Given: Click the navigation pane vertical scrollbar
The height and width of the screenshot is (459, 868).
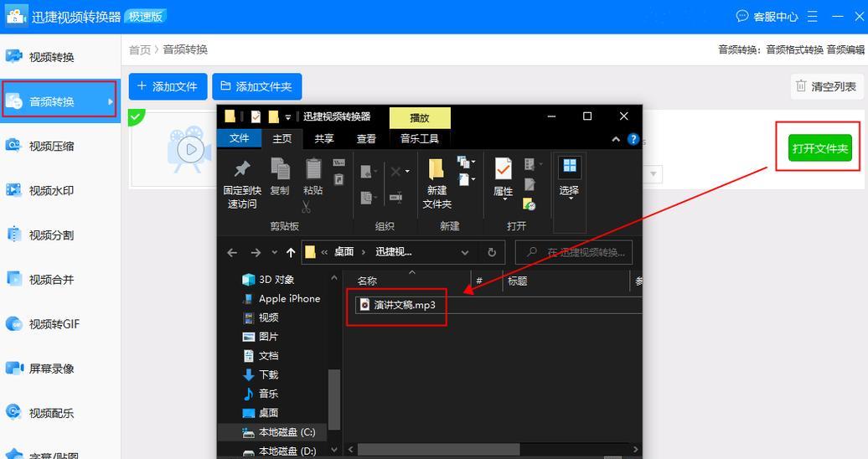Looking at the screenshot, I should point(333,400).
